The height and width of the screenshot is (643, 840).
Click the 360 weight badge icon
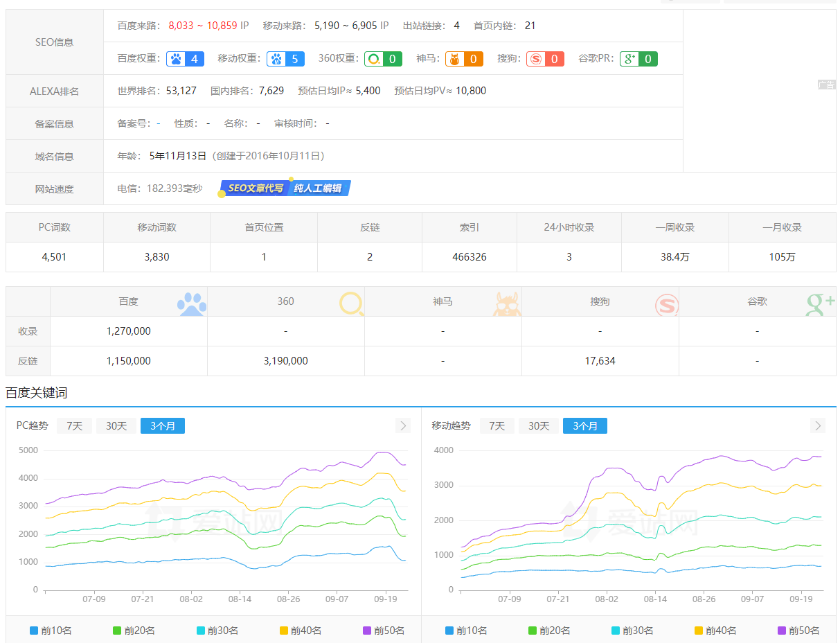coord(384,59)
